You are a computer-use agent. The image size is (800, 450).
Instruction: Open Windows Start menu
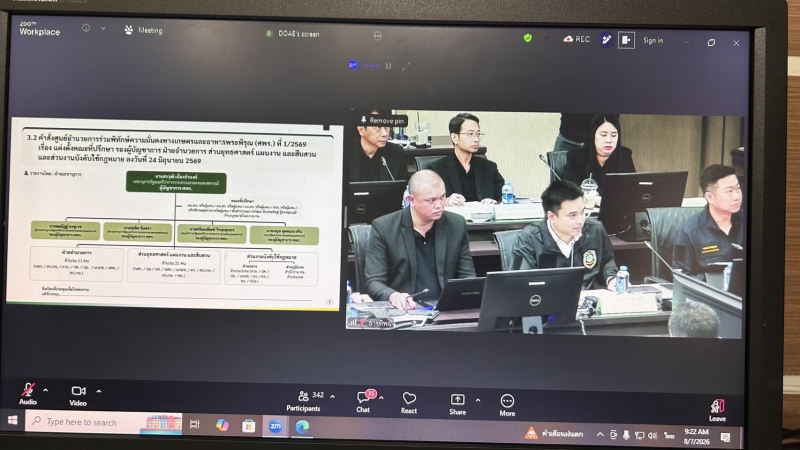pos(12,421)
